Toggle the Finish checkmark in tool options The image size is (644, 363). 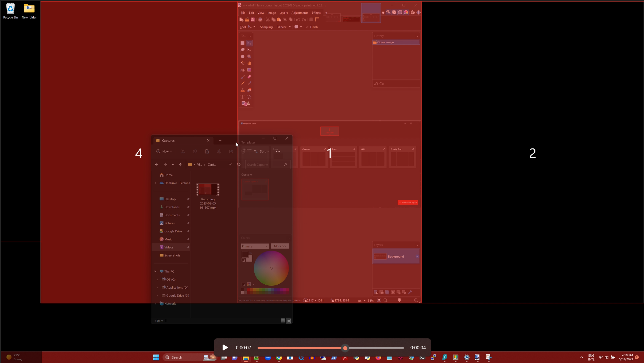click(307, 27)
